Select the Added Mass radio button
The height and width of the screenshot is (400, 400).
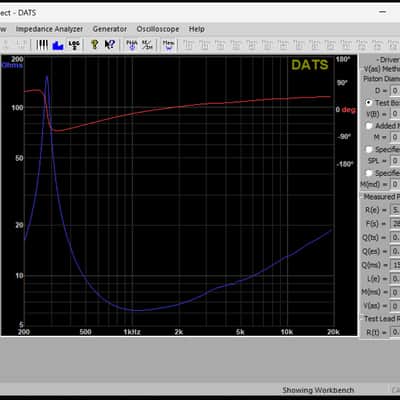pos(369,126)
